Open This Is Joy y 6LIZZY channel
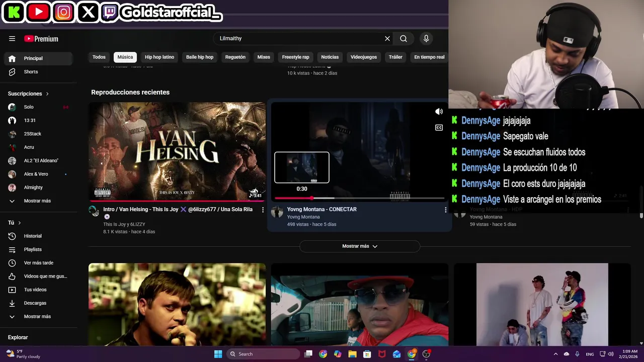 (x=124, y=224)
